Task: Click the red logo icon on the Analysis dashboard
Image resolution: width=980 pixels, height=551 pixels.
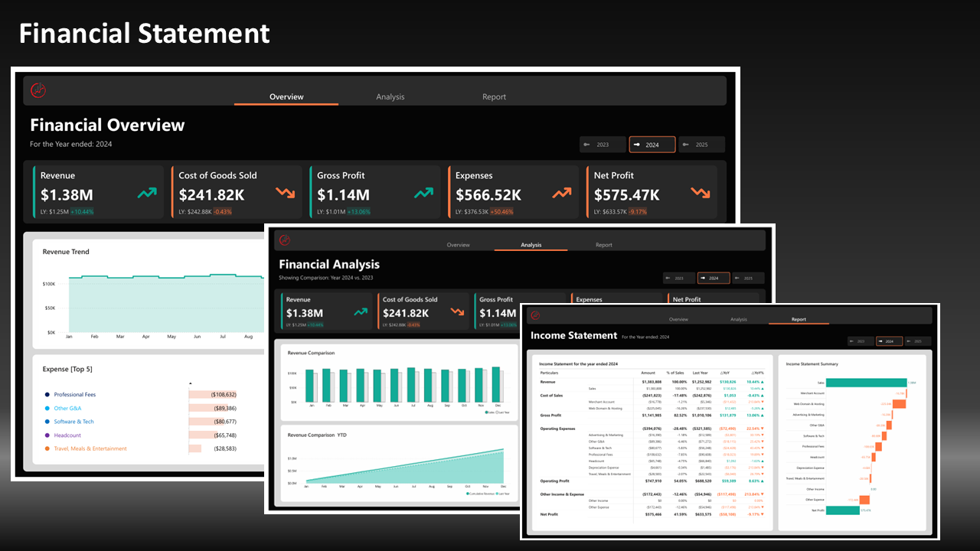Action: pyautogui.click(x=285, y=240)
